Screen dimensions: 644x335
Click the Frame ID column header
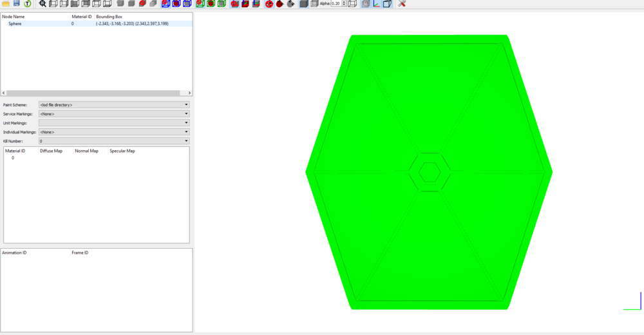[80, 253]
